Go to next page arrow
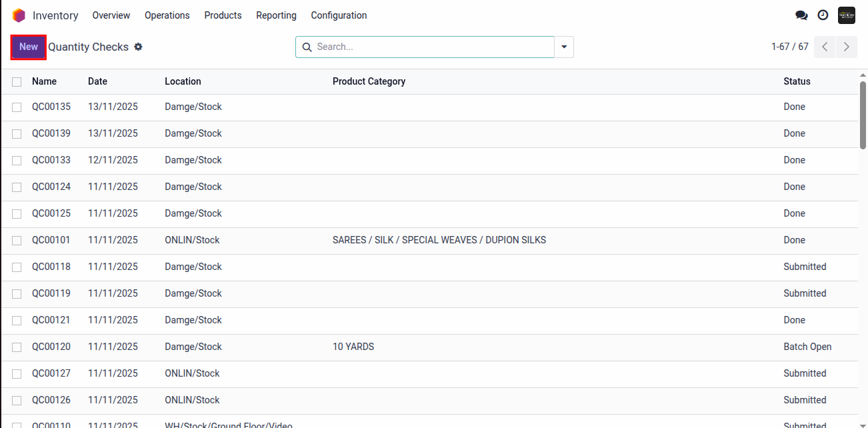The width and height of the screenshot is (868, 428). (846, 47)
